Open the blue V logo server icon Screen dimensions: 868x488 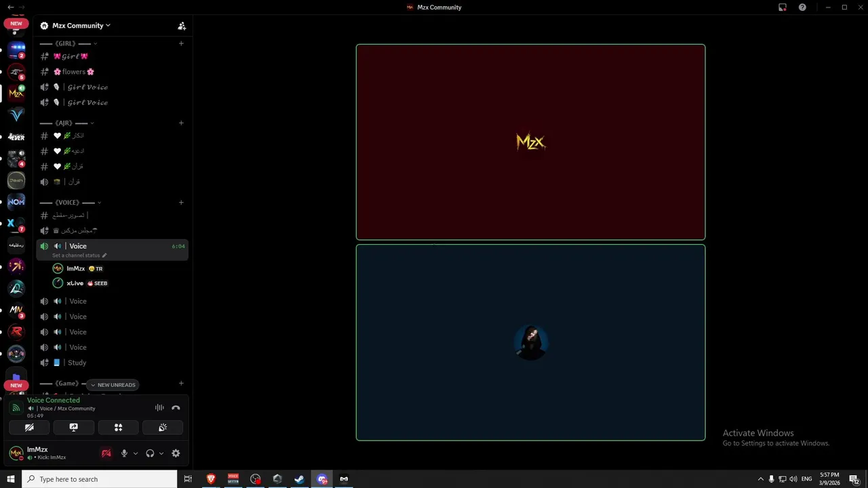[x=16, y=115]
